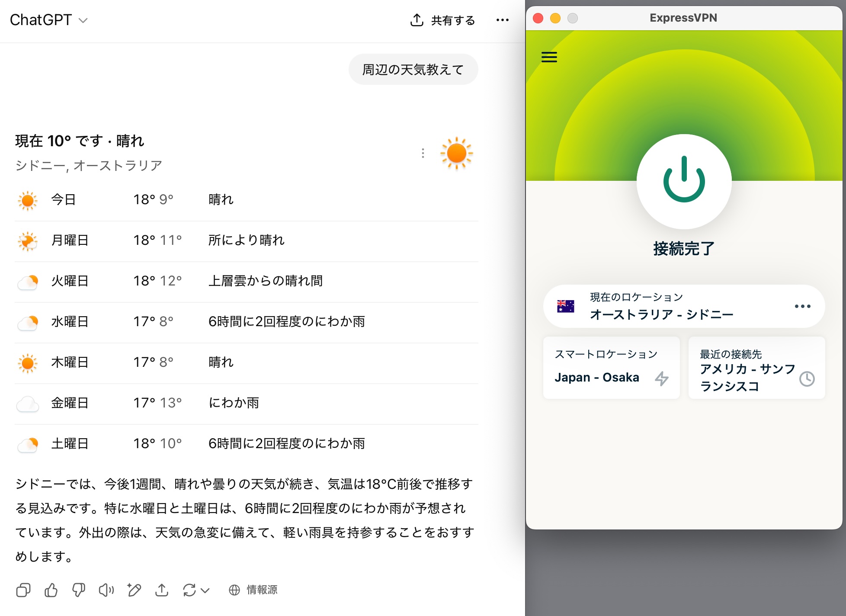This screenshot has height=616, width=846.
Task: Give thumbs up to the response
Action: pos(51,590)
